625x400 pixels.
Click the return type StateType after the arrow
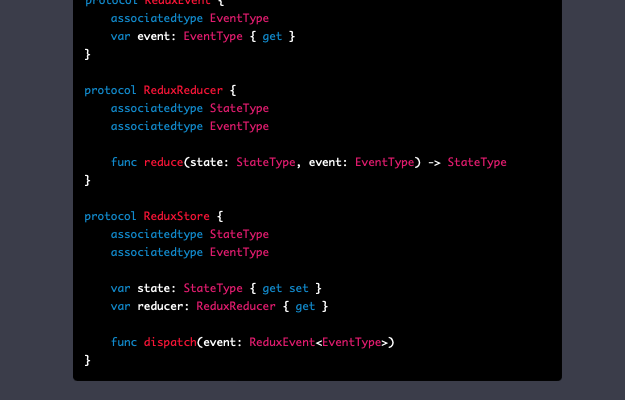(477, 162)
